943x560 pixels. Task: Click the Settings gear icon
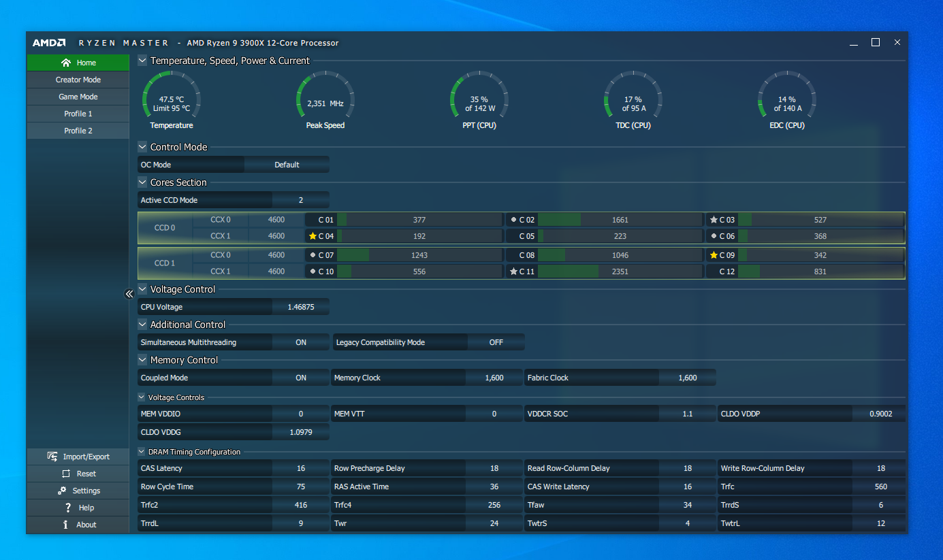[63, 491]
